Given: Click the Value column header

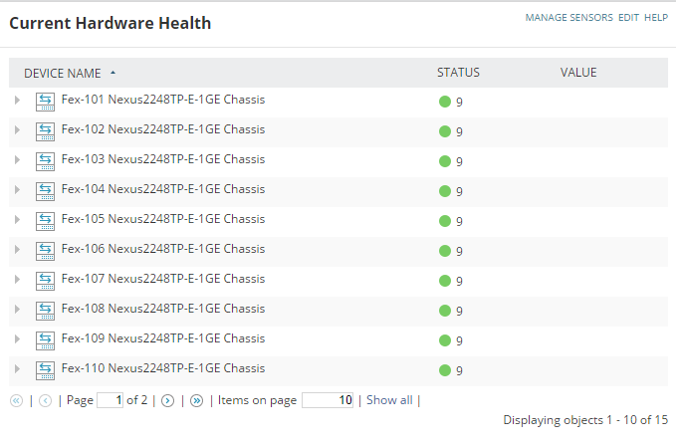Looking at the screenshot, I should [578, 72].
